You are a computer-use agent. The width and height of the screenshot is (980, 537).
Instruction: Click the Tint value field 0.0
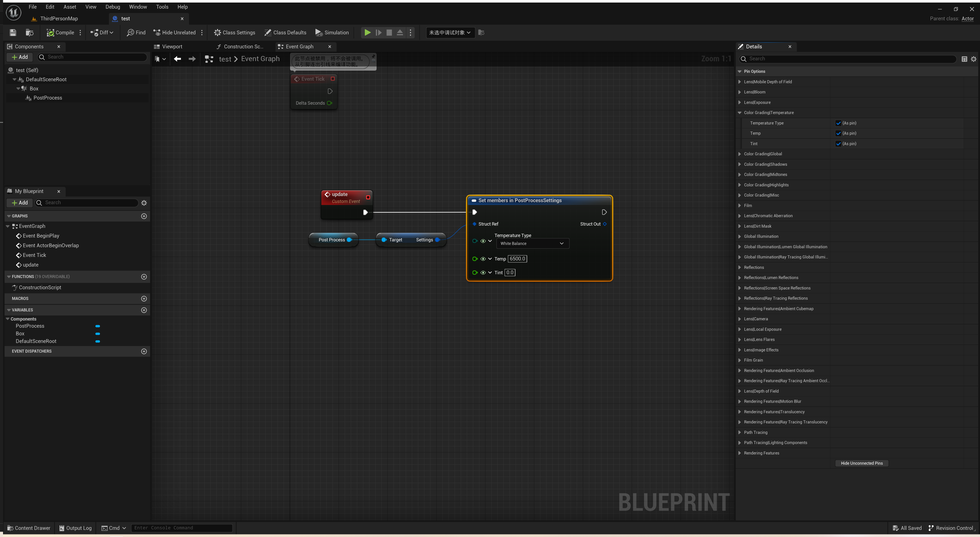coord(510,272)
